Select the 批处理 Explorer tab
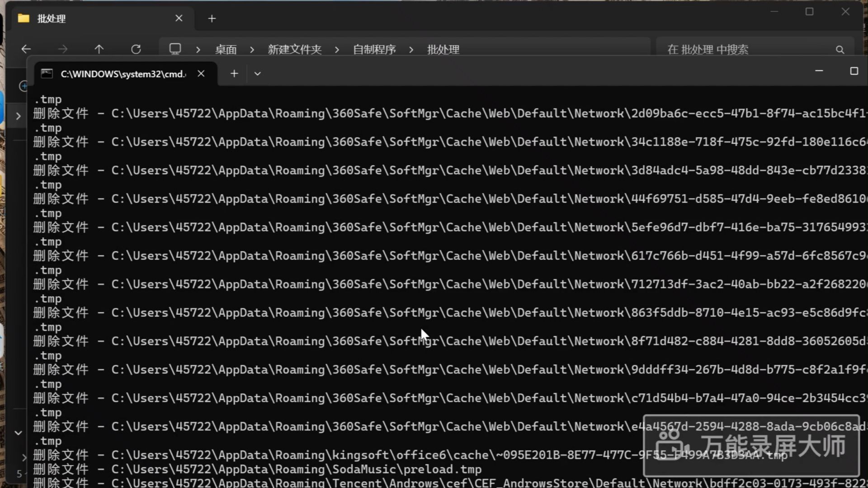Viewport: 868px width, 488px height. [x=103, y=19]
